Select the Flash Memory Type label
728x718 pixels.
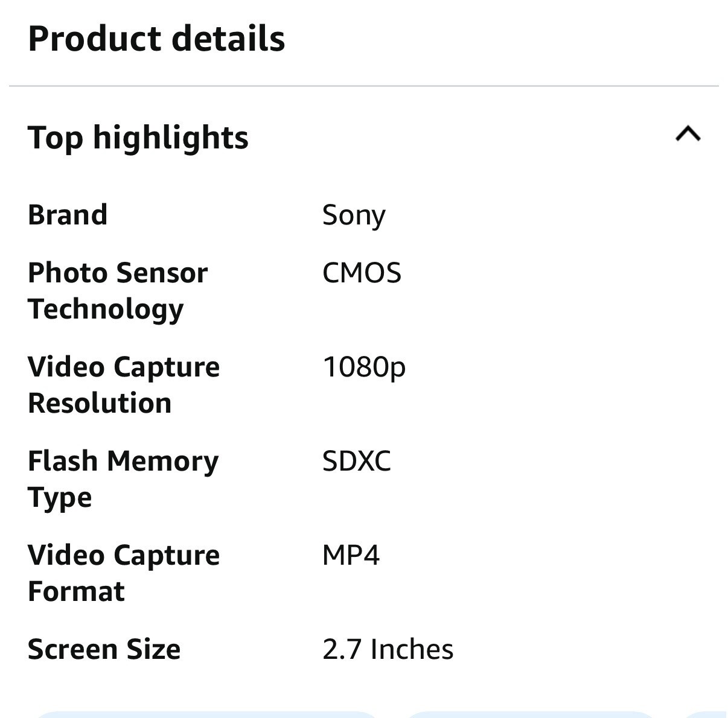click(x=123, y=478)
